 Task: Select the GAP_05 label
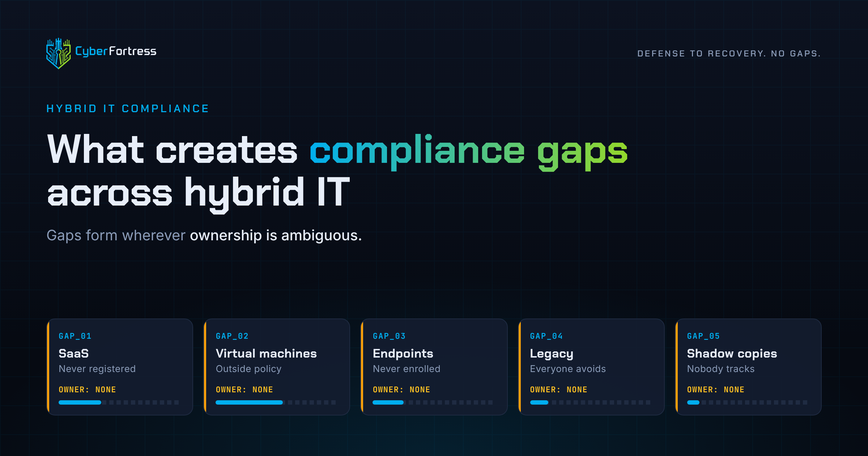pyautogui.click(x=703, y=336)
